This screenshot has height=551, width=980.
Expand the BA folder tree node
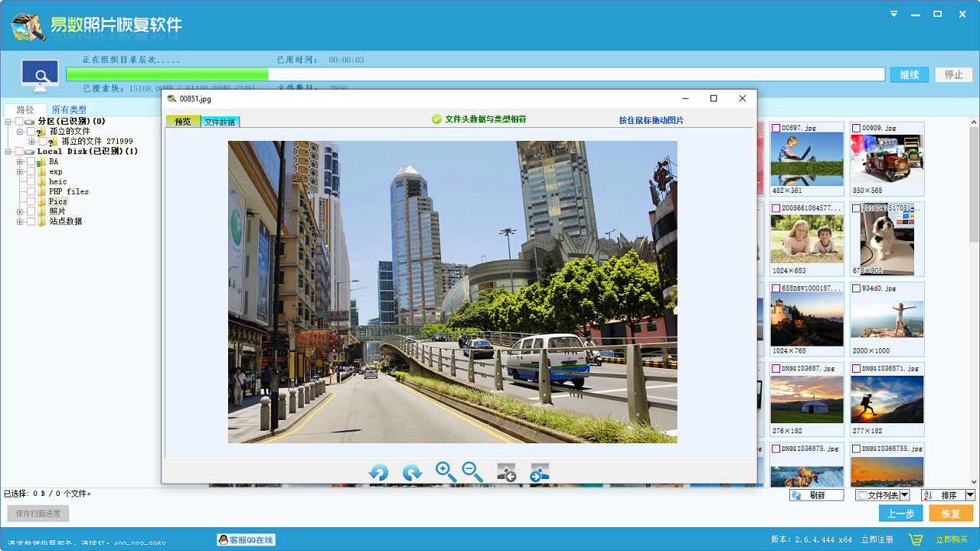[20, 161]
